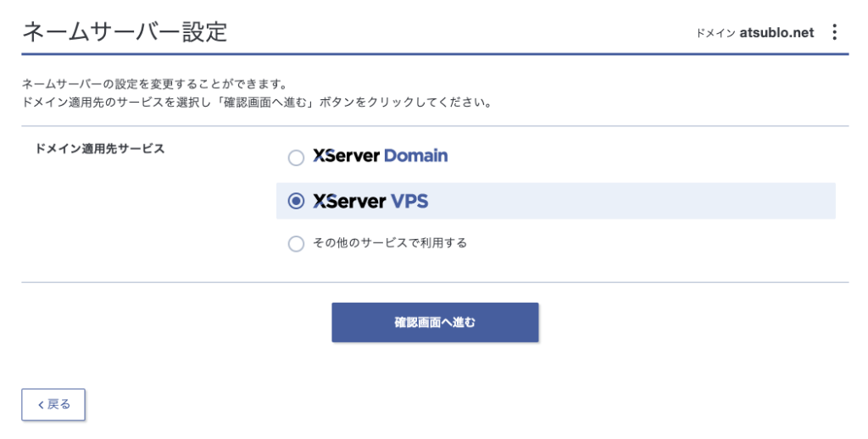Image resolution: width=868 pixels, height=439 pixels.
Task: Click the ネームサーバーの設定を変更 description line
Action: click(x=154, y=85)
